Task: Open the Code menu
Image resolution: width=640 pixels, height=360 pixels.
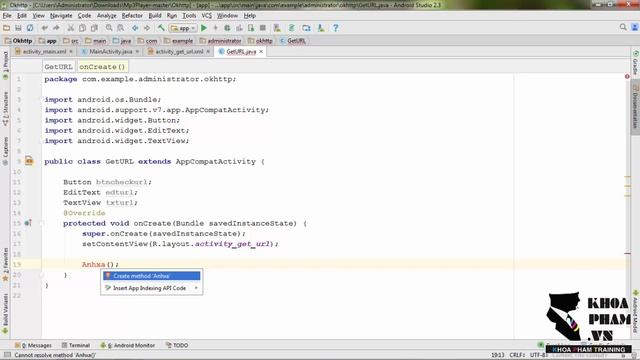Action: (x=84, y=16)
